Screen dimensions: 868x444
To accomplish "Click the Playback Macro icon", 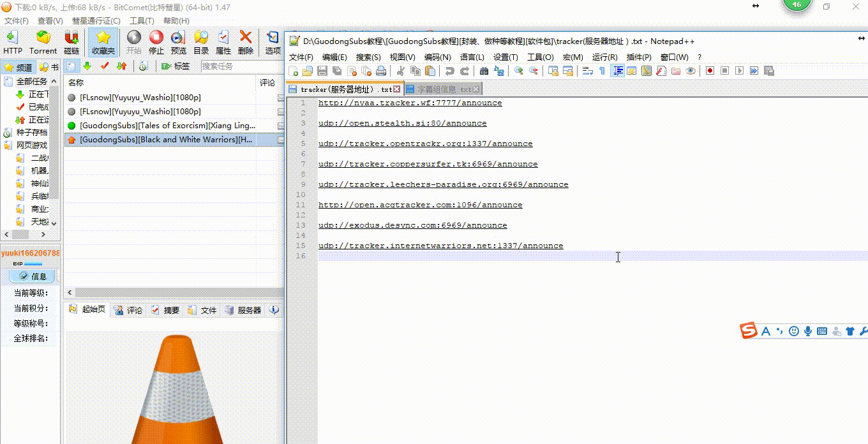I will [740, 71].
